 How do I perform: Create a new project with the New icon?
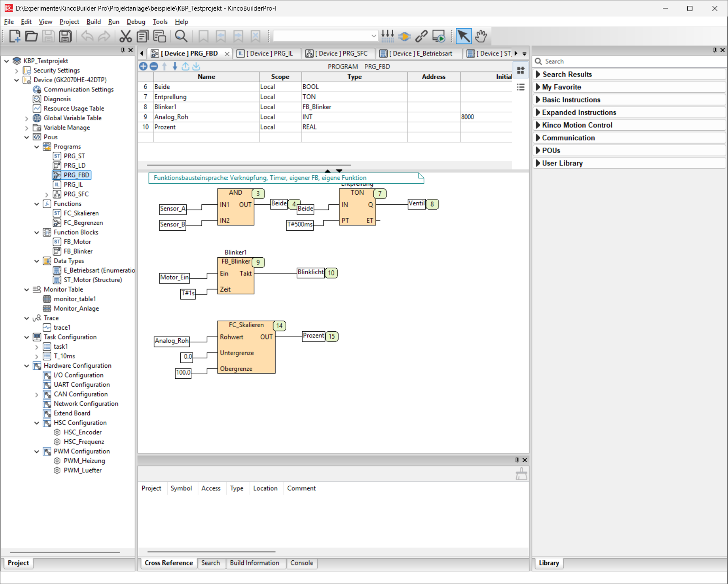(x=14, y=36)
